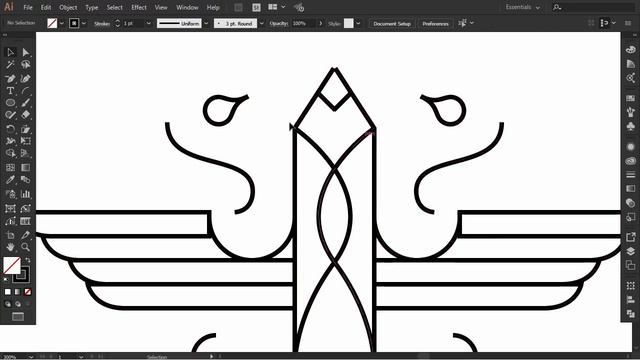640x360 pixels.
Task: Open the Stroke panel icon
Action: (631, 175)
